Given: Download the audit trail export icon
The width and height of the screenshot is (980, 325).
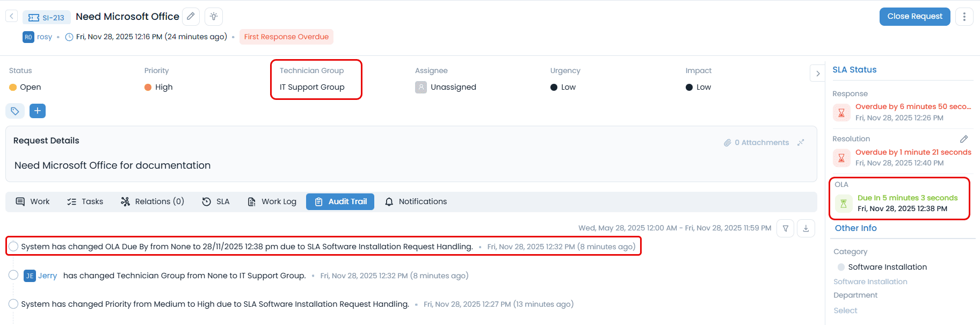Looking at the screenshot, I should coord(806,228).
